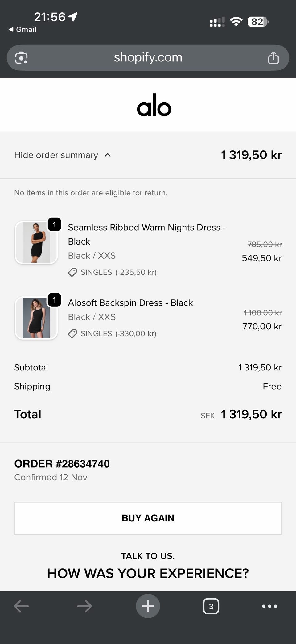Image resolution: width=296 pixels, height=644 pixels.
Task: Tap the battery indicator in status bar
Action: pyautogui.click(x=258, y=22)
